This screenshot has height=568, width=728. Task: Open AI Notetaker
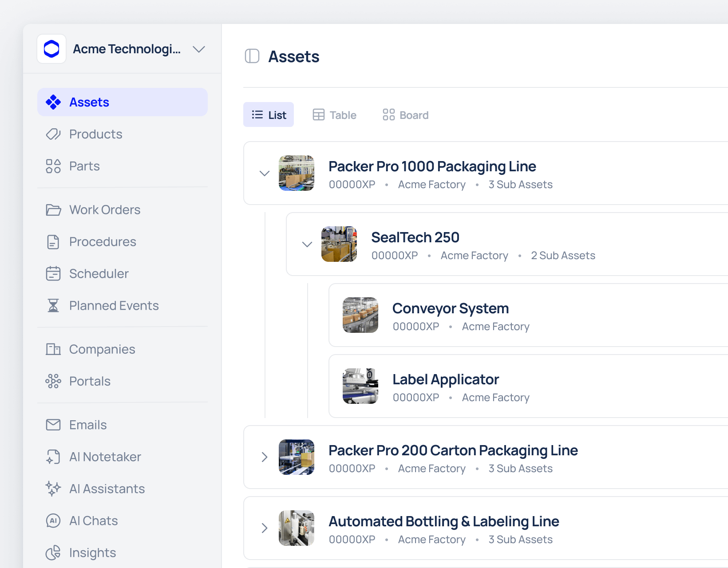tap(123, 457)
